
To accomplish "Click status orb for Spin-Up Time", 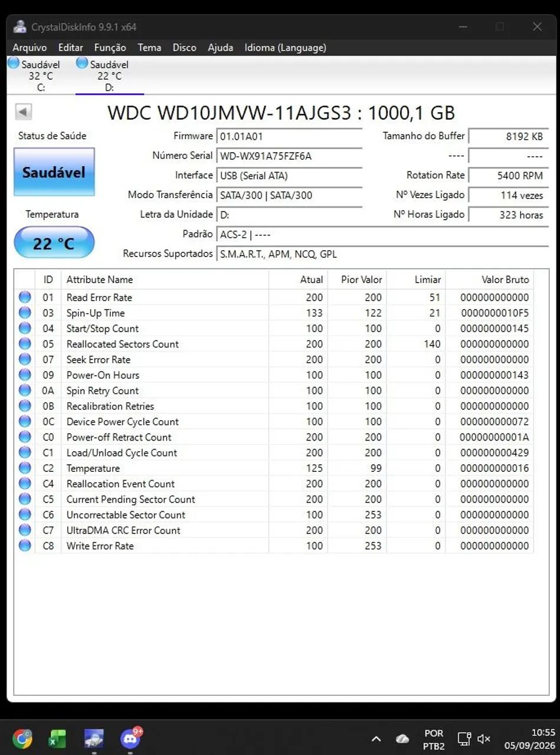I will (x=25, y=313).
